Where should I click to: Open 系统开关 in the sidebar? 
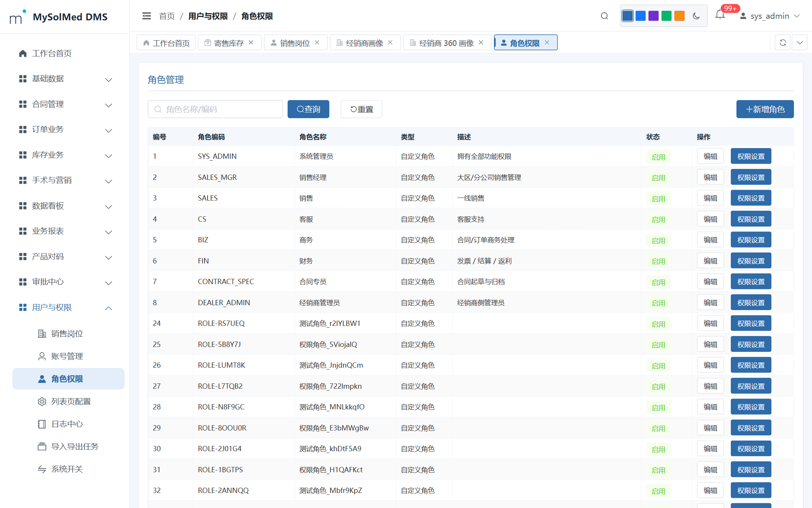click(x=68, y=469)
